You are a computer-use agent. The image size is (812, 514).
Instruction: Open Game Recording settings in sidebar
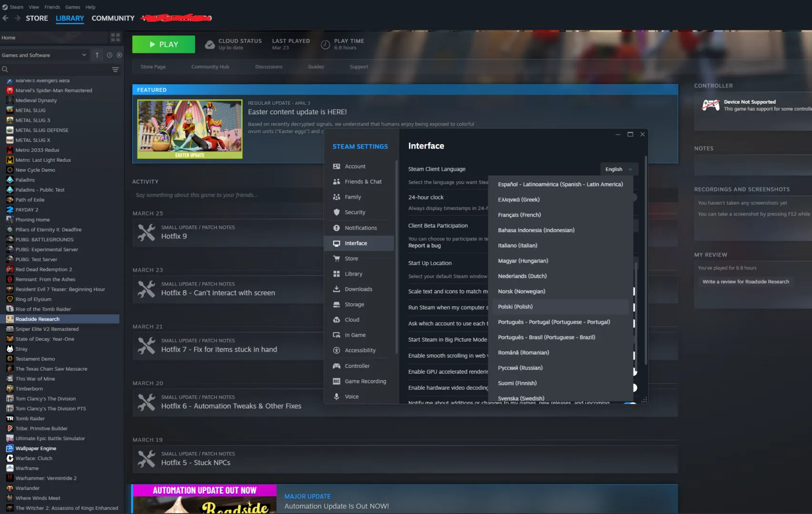tap(365, 381)
